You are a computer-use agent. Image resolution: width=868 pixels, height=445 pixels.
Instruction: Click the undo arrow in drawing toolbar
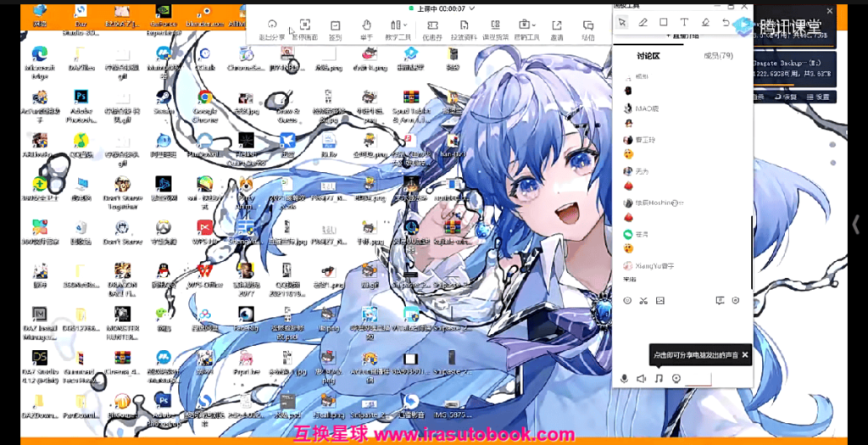(x=726, y=22)
